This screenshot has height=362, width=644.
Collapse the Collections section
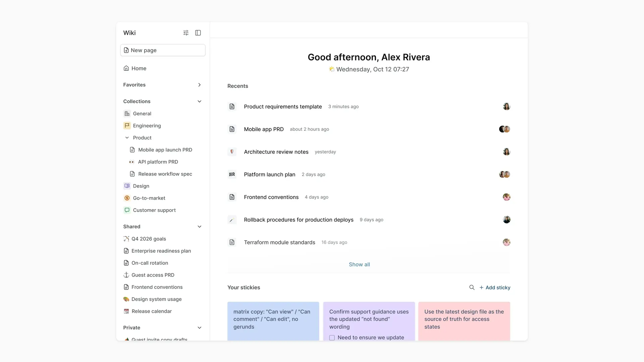pos(199,102)
